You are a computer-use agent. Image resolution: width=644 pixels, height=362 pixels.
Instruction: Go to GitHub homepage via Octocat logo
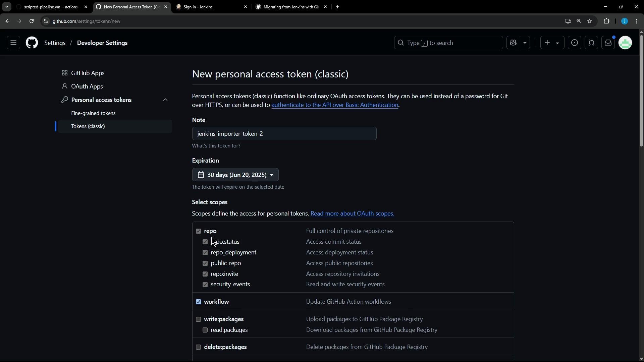point(32,43)
